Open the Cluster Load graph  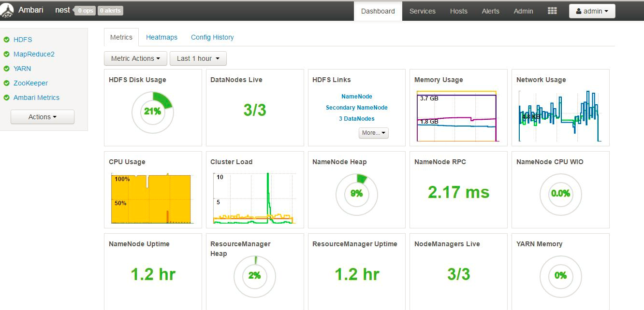(x=254, y=198)
